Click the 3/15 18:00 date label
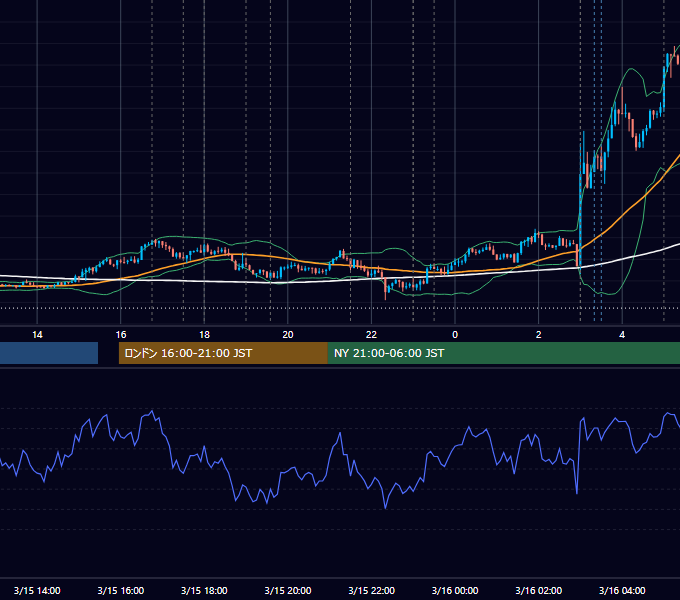 [x=204, y=590]
